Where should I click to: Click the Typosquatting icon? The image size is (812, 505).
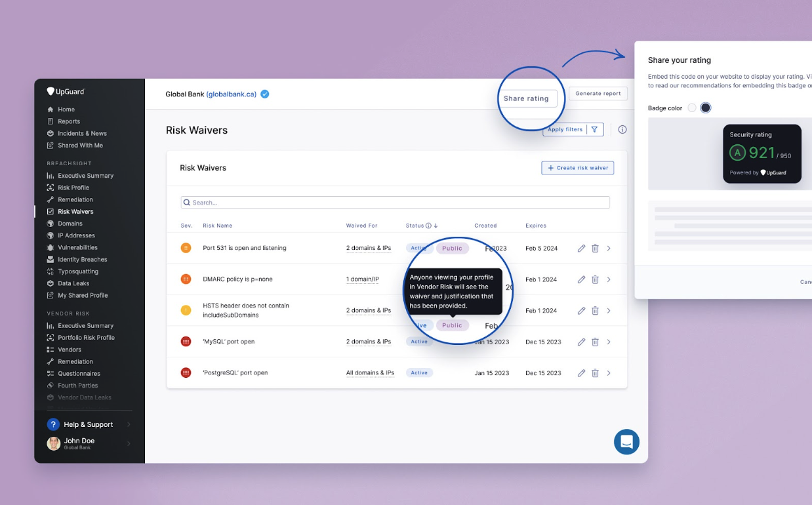(51, 272)
